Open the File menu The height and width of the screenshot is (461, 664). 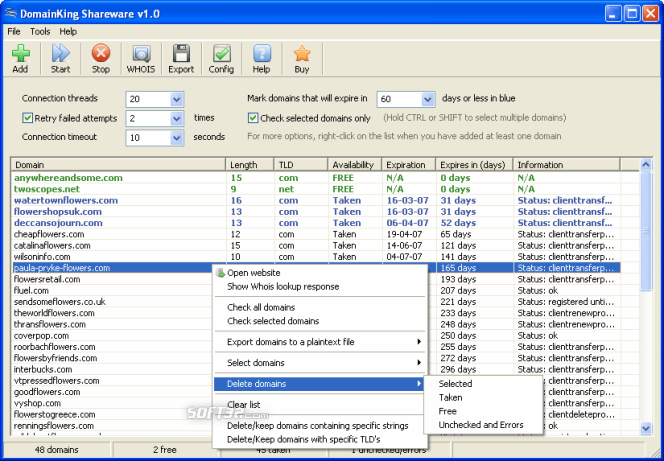14,32
